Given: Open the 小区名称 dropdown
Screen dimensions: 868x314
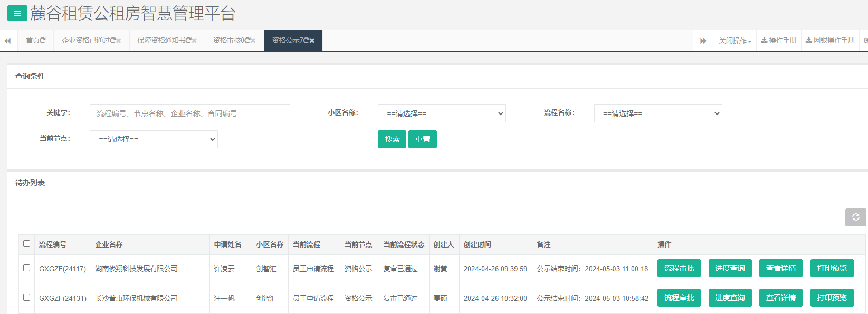Looking at the screenshot, I should pos(442,113).
